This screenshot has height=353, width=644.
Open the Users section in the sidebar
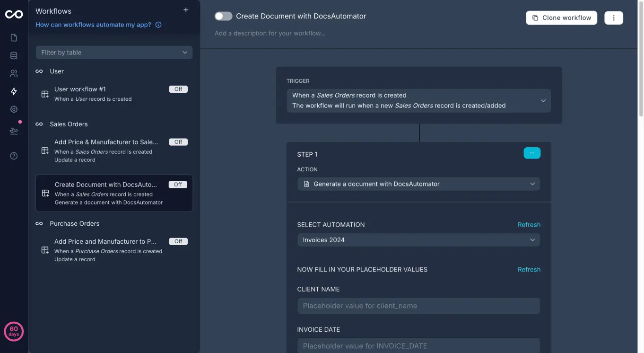click(x=13, y=73)
